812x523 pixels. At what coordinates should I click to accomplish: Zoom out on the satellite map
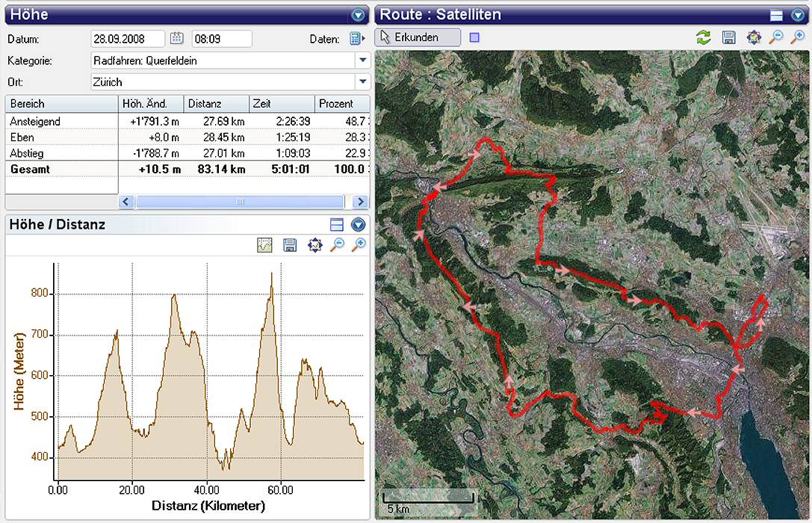(776, 37)
